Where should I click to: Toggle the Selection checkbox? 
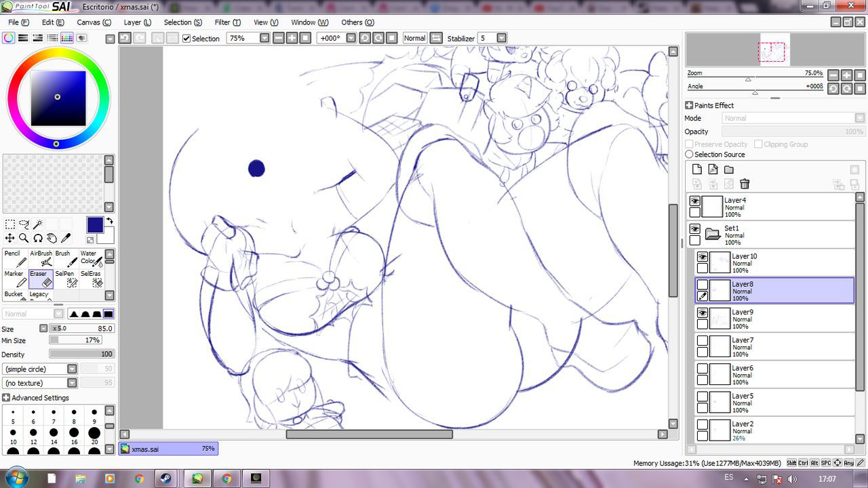point(186,39)
